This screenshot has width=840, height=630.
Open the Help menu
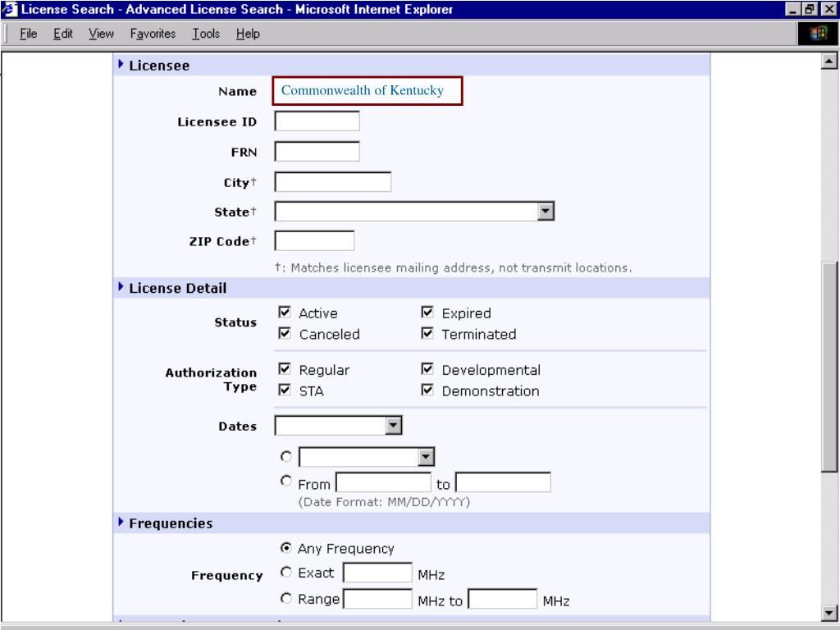coord(248,34)
